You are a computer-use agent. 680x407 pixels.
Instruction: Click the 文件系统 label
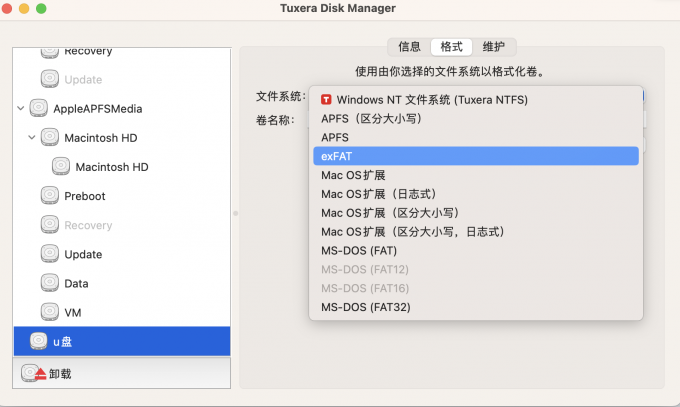pyautogui.click(x=281, y=96)
